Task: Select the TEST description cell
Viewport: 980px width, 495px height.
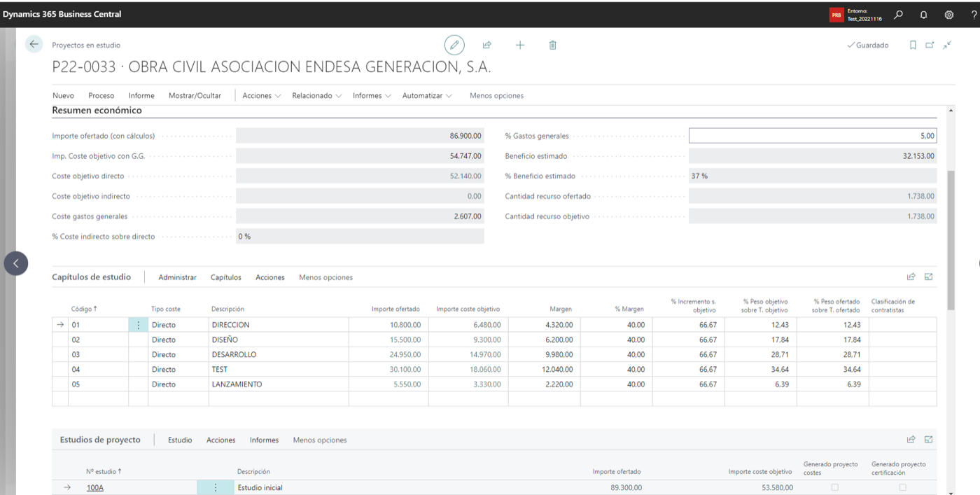Action: click(279, 369)
